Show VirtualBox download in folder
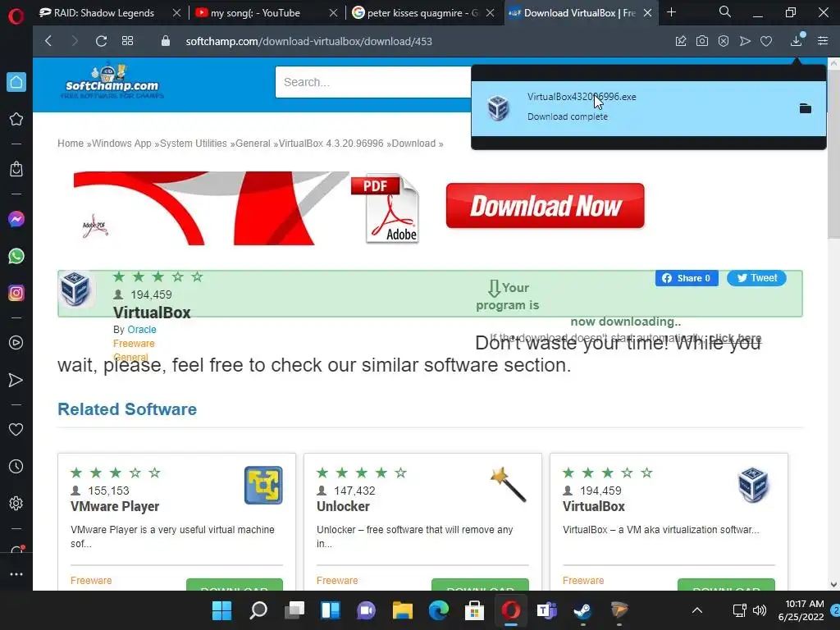The image size is (840, 630). coord(806,109)
